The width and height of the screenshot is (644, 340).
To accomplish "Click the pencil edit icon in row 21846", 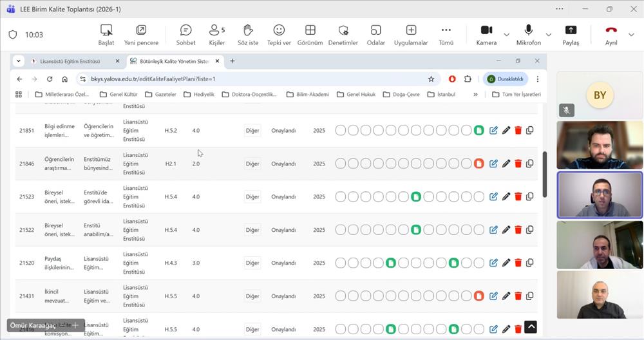I will pyautogui.click(x=506, y=164).
